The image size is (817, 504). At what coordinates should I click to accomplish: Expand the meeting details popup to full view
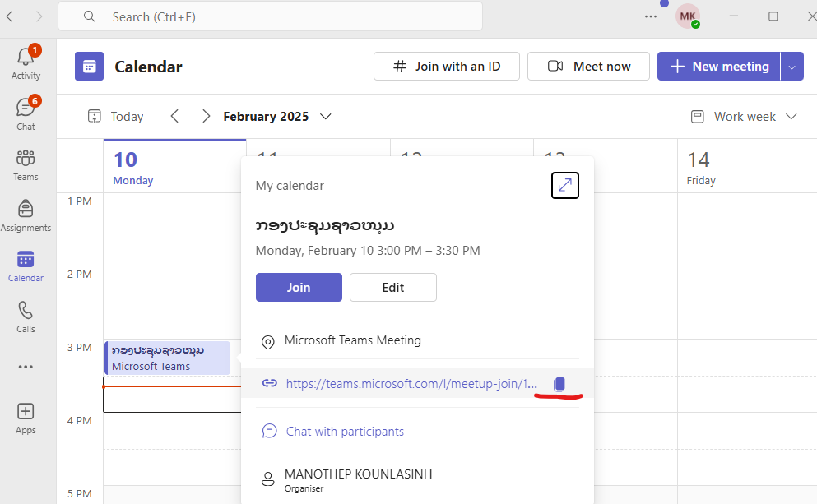(x=564, y=186)
